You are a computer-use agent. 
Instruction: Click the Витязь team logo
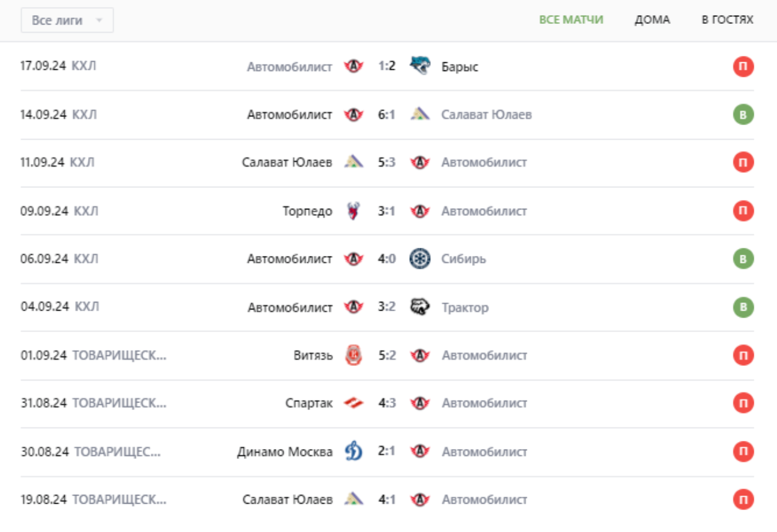pyautogui.click(x=354, y=356)
